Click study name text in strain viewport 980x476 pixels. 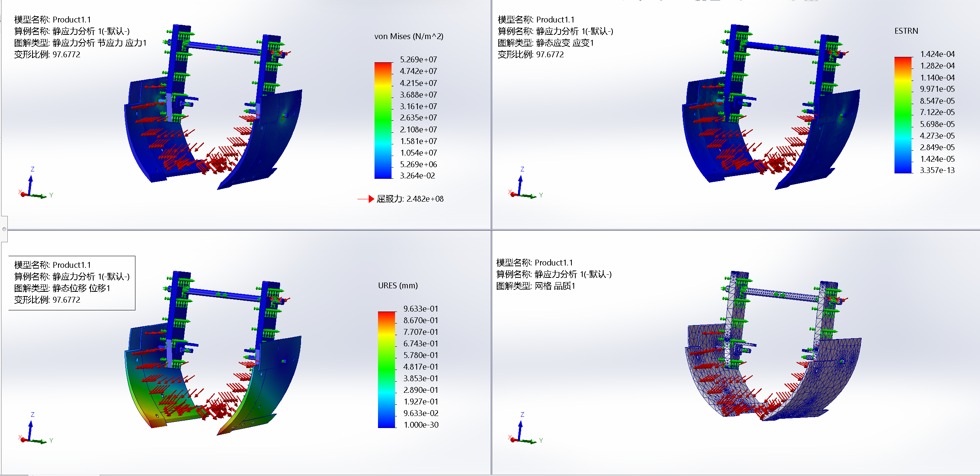point(556,31)
